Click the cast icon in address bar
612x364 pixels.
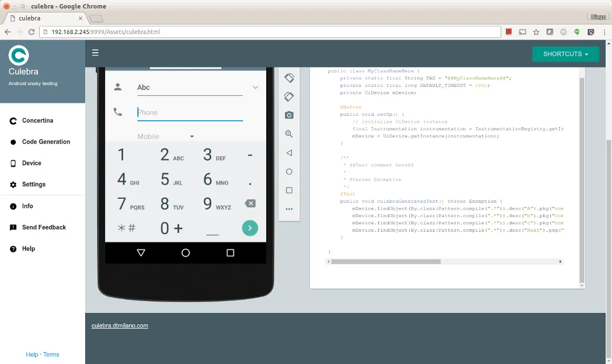tap(523, 32)
